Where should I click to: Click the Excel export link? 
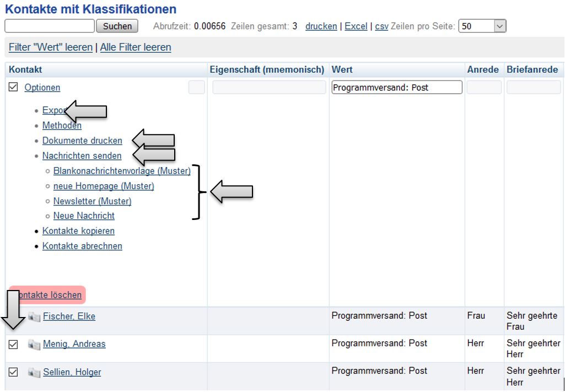pos(356,26)
